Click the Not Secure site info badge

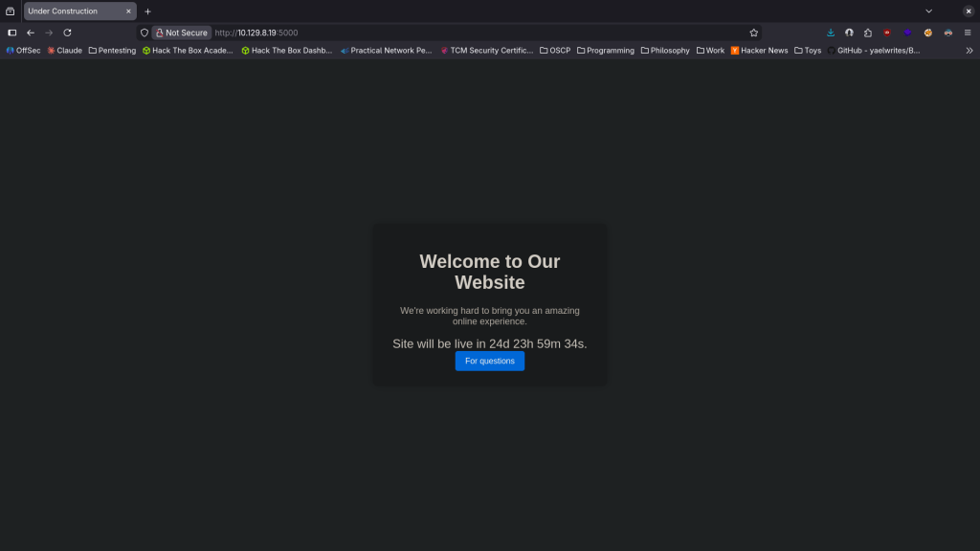click(181, 33)
